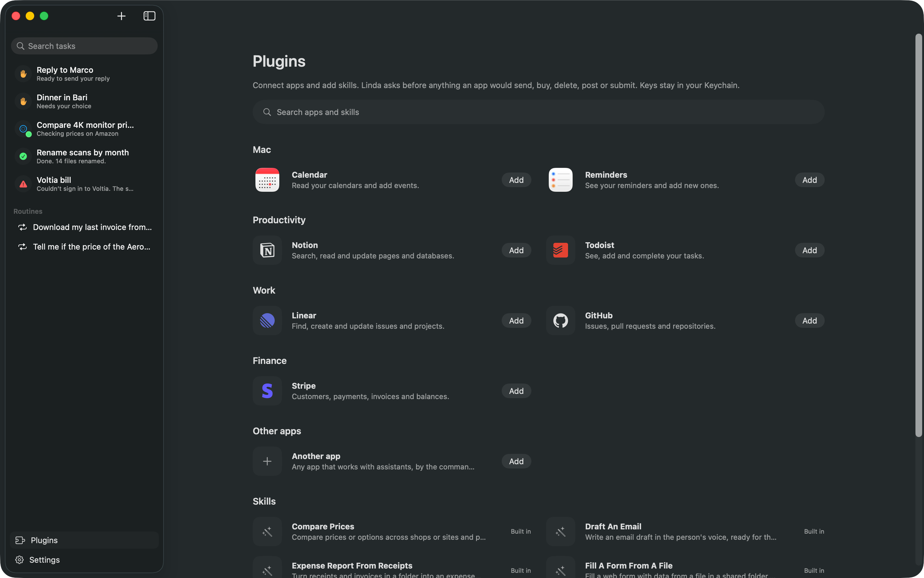The width and height of the screenshot is (924, 578).
Task: Click the red warning icon for Voltia bill
Action: pyautogui.click(x=23, y=184)
